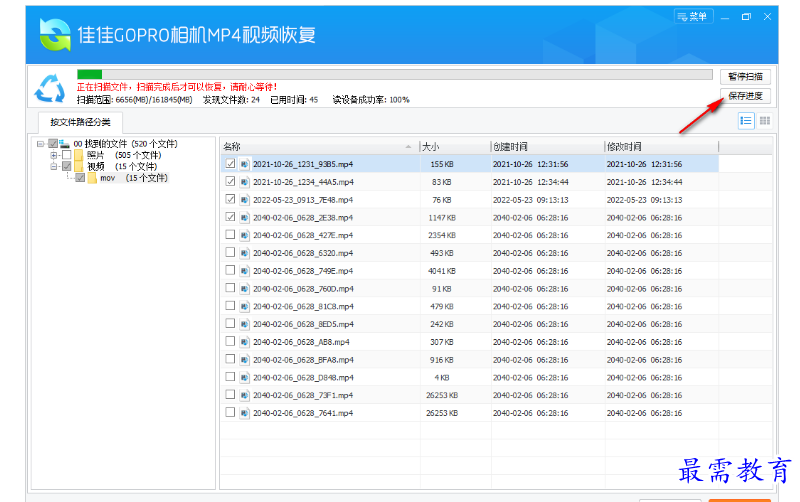This screenshot has width=800, height=502.
Task: Switch to list view icon
Action: point(746,120)
